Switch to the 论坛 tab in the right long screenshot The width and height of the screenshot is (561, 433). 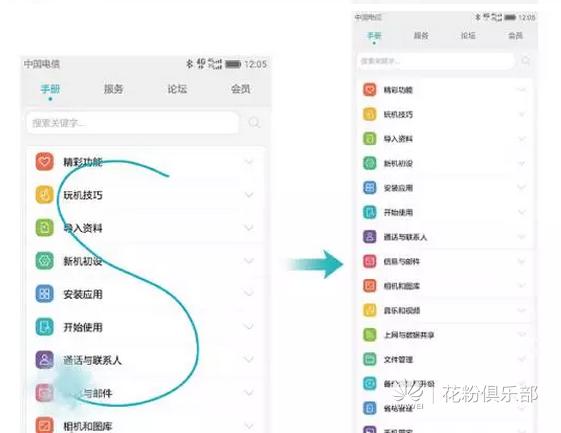click(x=468, y=35)
